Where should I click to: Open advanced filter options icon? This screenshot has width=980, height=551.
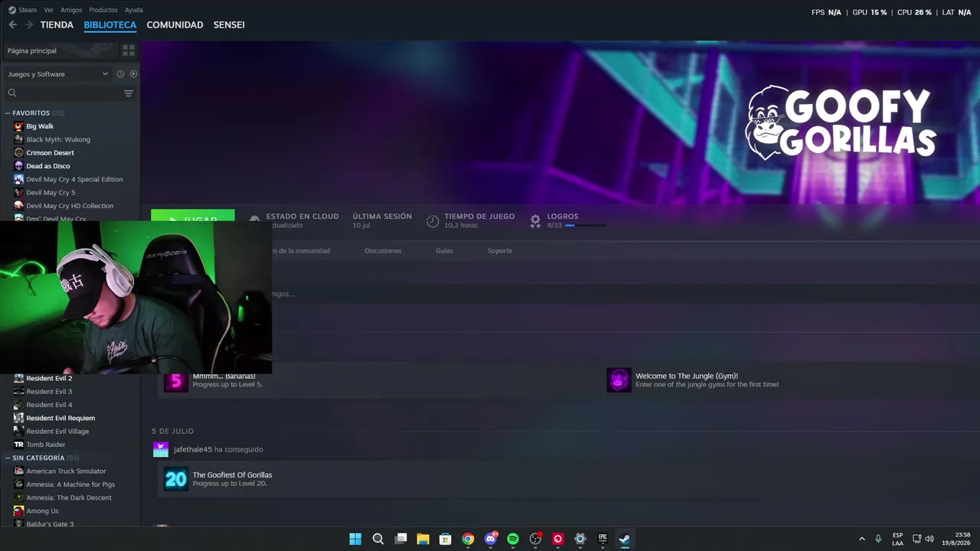click(x=129, y=93)
